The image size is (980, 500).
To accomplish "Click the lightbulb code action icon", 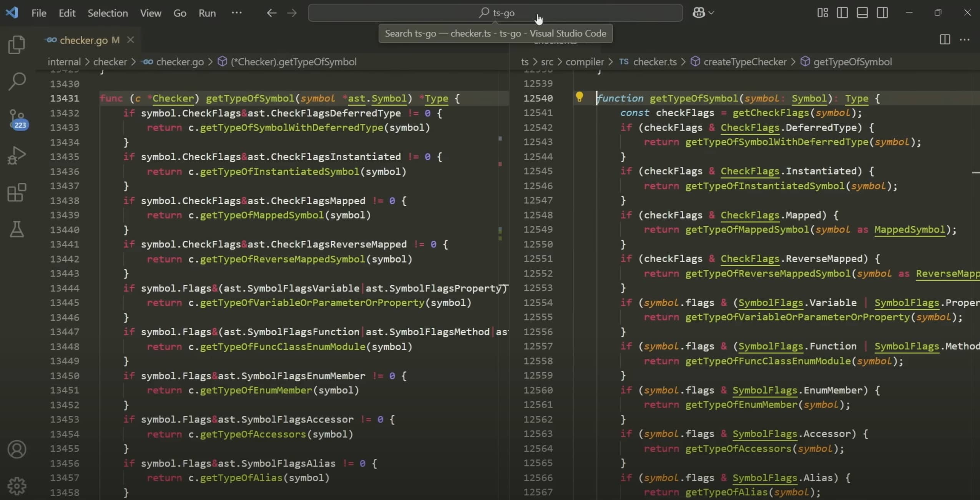I will click(x=579, y=97).
